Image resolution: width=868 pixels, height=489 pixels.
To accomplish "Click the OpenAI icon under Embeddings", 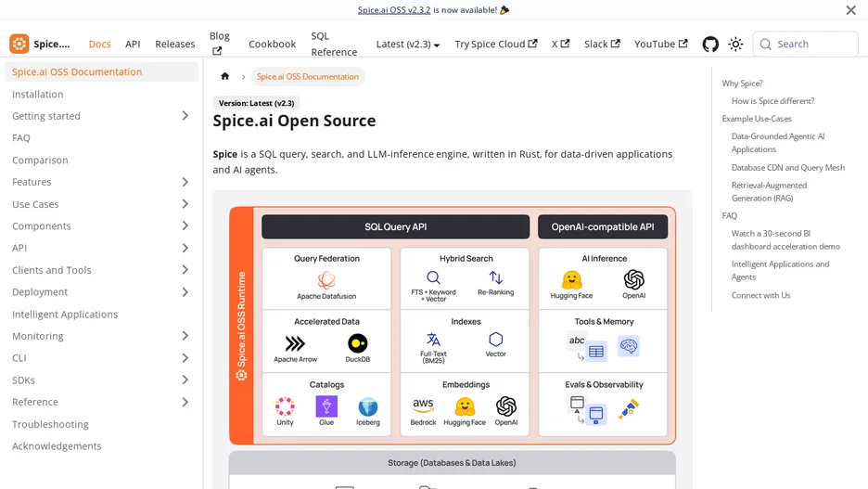I will click(x=506, y=406).
